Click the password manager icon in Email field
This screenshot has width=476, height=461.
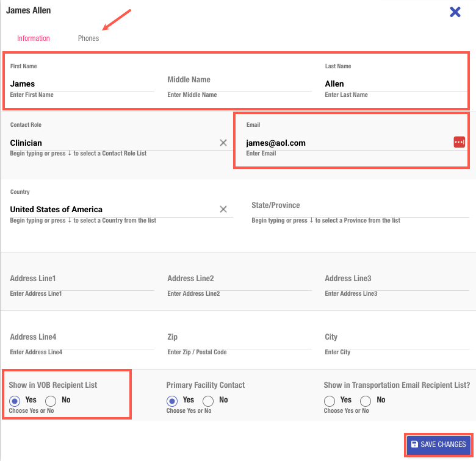pyautogui.click(x=459, y=142)
